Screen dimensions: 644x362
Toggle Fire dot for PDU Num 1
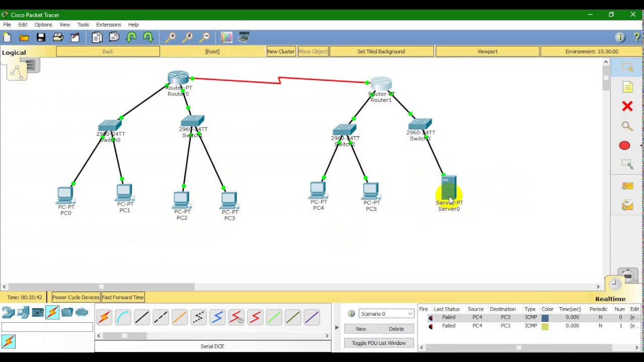pos(430,326)
